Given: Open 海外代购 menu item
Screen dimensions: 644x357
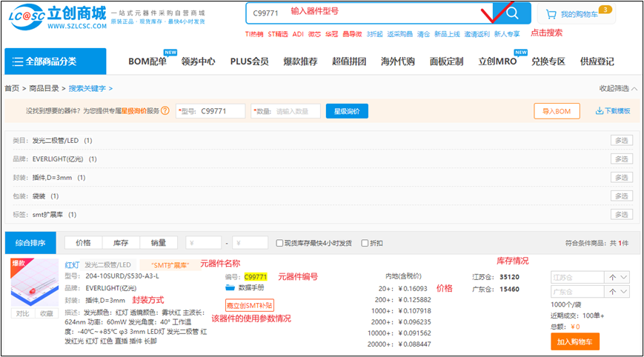Looking at the screenshot, I should (x=397, y=61).
